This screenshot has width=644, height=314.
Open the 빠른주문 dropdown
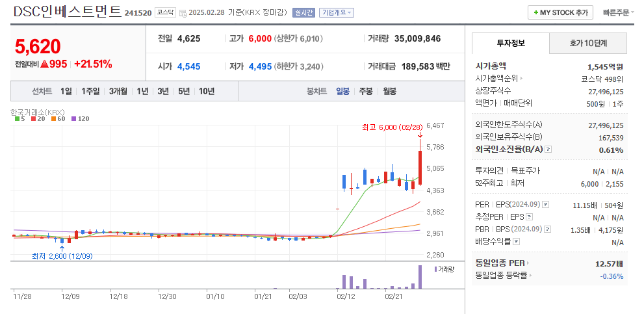click(618, 13)
